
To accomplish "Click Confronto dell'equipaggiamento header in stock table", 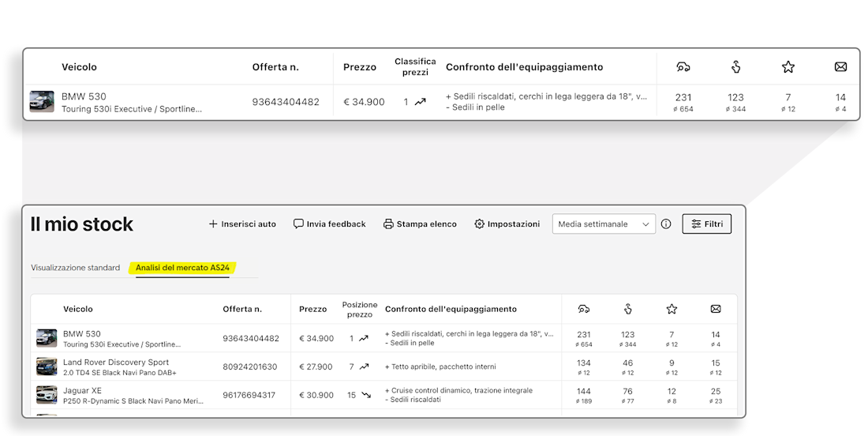I will (x=451, y=309).
